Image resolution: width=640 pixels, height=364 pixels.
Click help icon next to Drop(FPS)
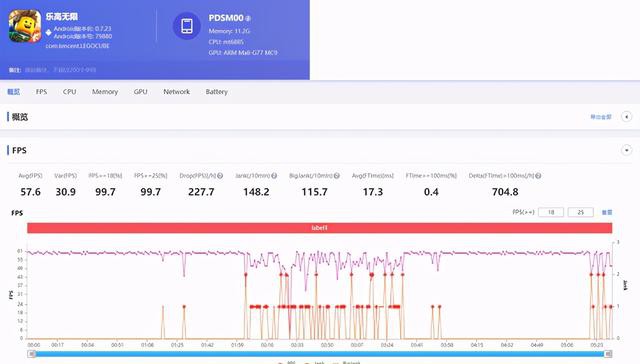[x=220, y=176]
